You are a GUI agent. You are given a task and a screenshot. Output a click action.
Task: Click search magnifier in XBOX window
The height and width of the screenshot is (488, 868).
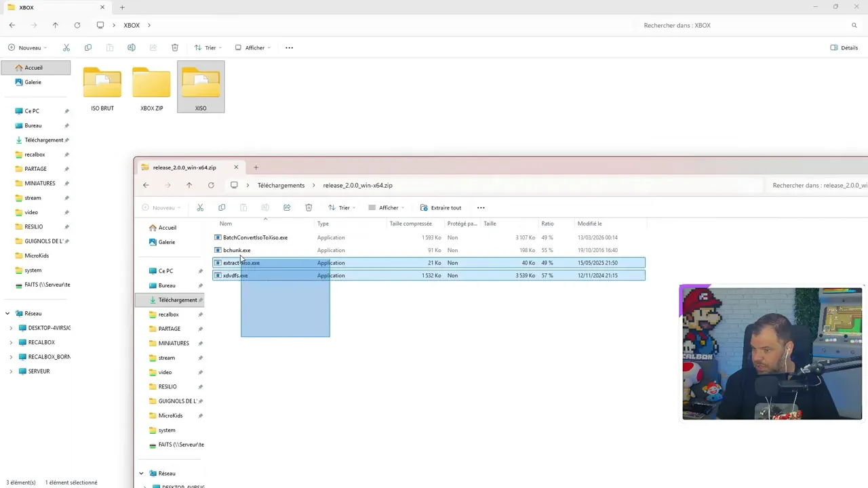(x=854, y=25)
